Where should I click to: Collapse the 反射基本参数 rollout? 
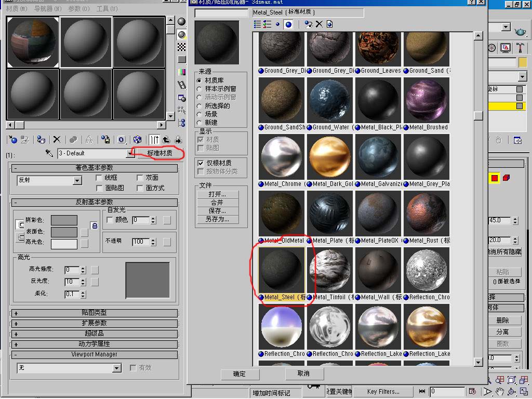click(95, 202)
